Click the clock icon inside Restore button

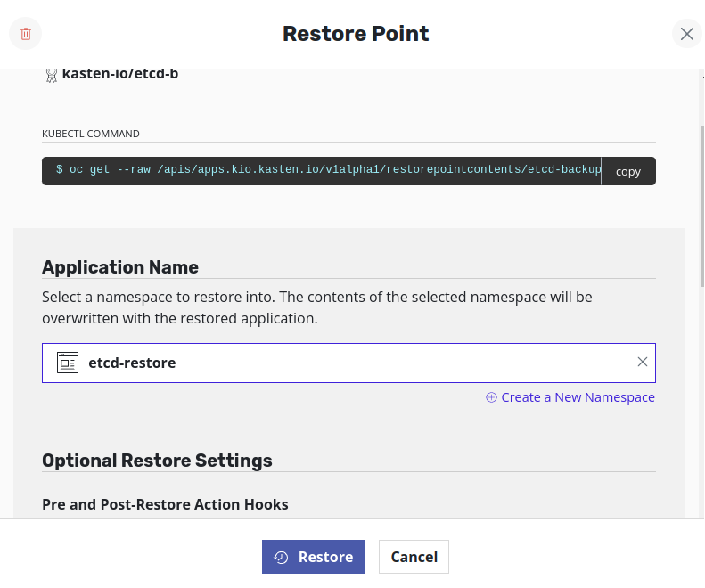(281, 557)
